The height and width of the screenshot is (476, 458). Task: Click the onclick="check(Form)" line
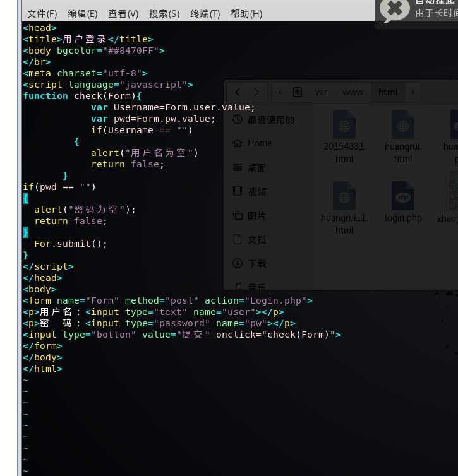[182, 335]
